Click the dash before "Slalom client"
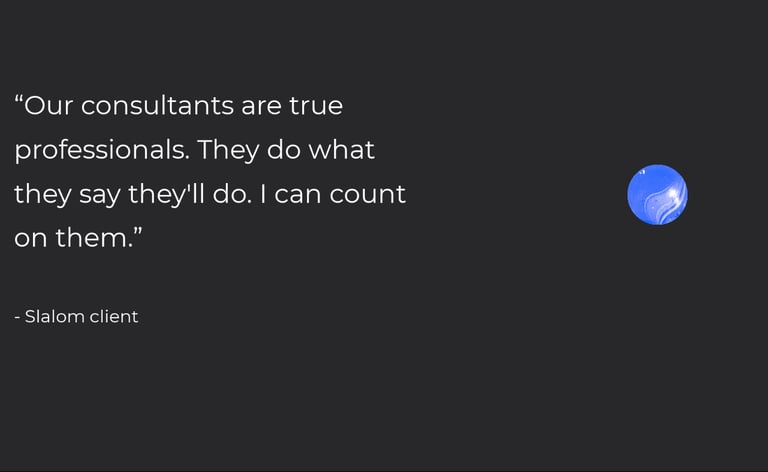 tap(18, 318)
